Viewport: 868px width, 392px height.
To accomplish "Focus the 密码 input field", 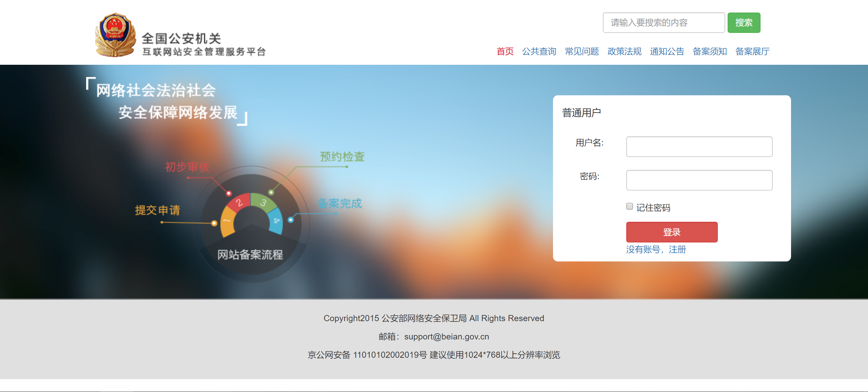I will pyautogui.click(x=699, y=180).
